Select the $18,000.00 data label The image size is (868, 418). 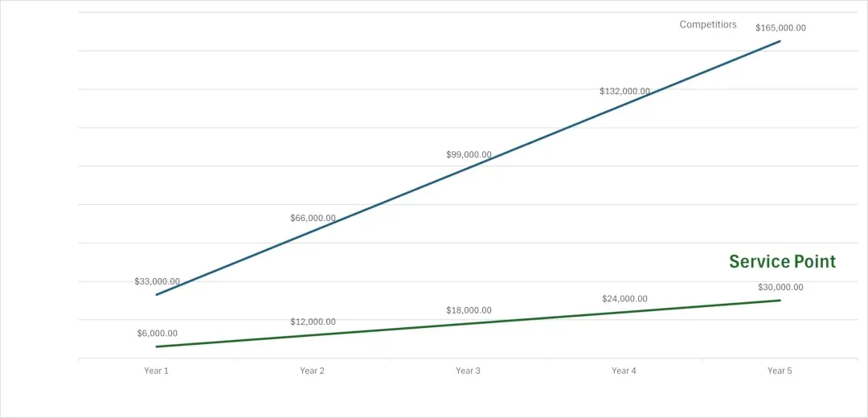pyautogui.click(x=469, y=310)
